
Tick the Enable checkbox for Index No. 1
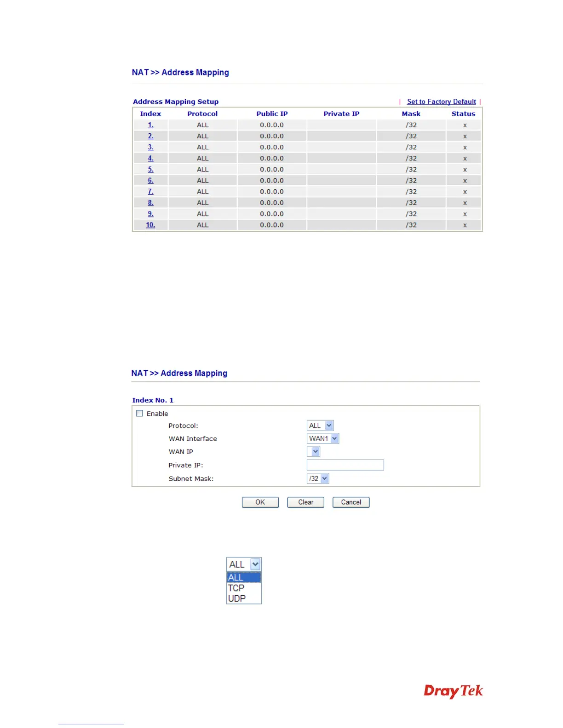click(140, 413)
